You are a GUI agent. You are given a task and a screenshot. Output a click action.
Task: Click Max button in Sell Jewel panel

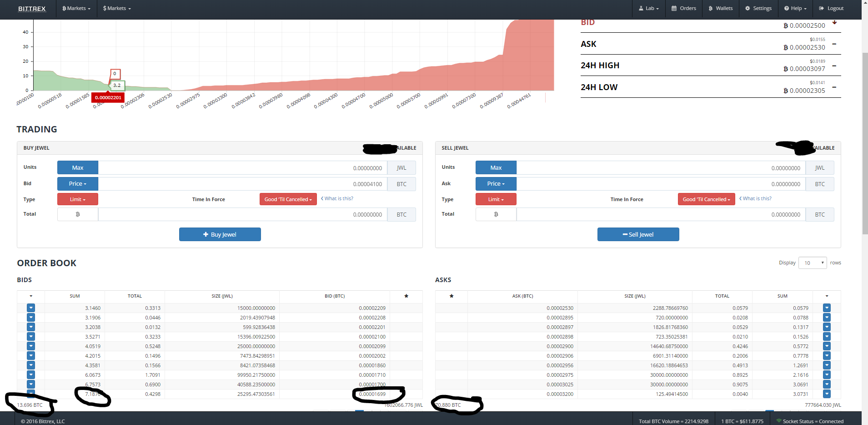[496, 168]
